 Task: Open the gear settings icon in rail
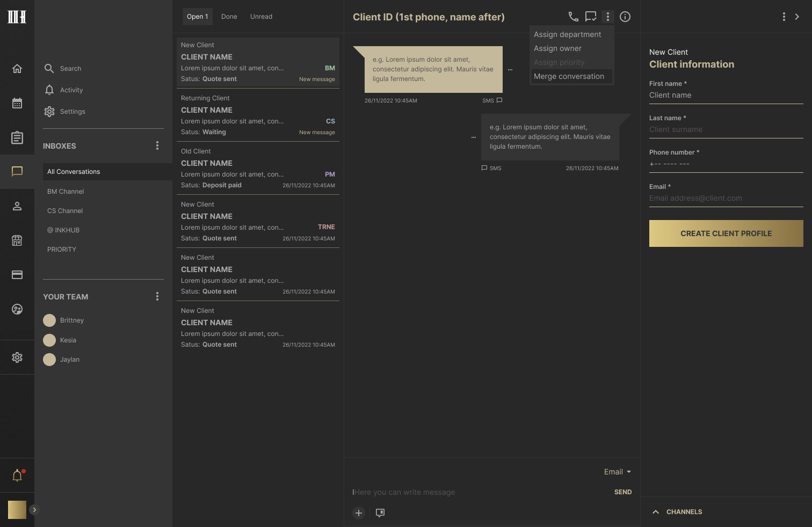[17, 357]
